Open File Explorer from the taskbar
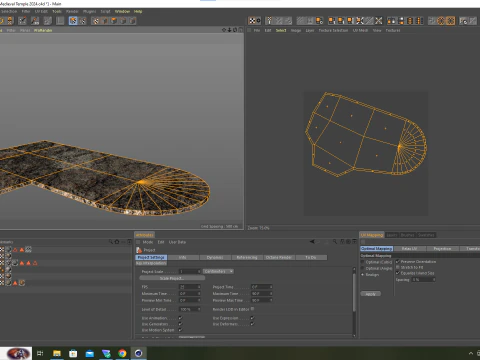This screenshot has height=360, width=480. click(57, 353)
